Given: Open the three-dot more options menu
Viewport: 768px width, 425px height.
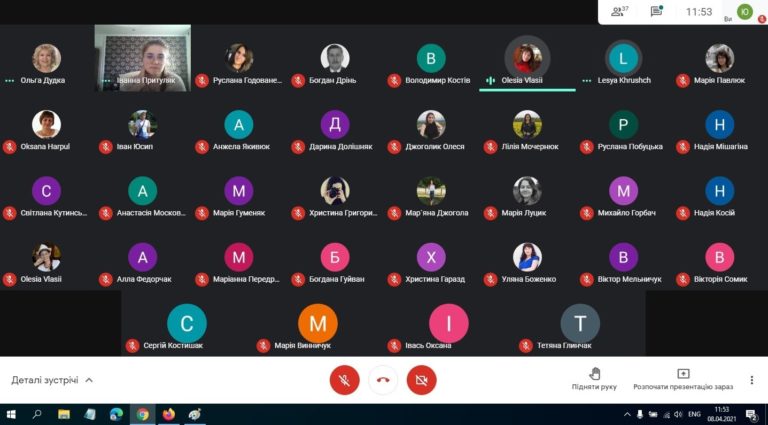Looking at the screenshot, I should pyautogui.click(x=752, y=380).
